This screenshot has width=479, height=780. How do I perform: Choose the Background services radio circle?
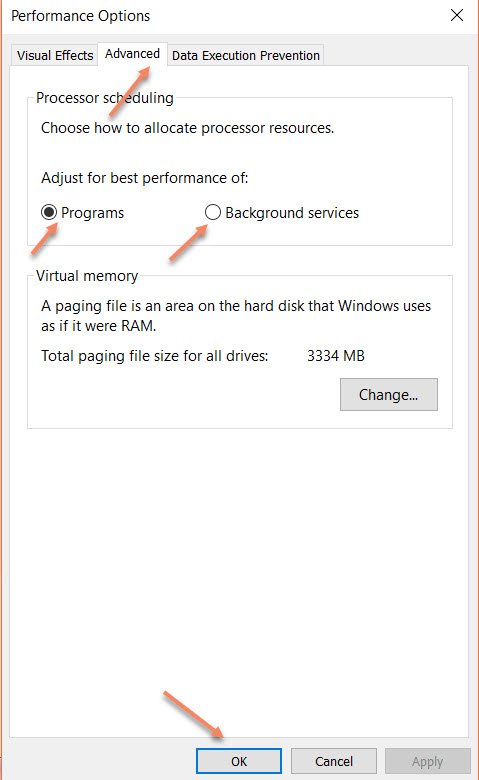point(212,212)
